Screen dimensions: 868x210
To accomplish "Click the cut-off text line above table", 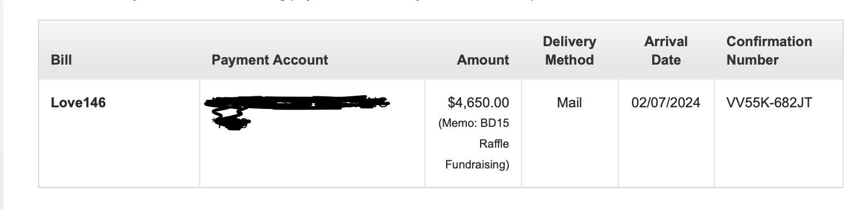I will click(345, 3).
